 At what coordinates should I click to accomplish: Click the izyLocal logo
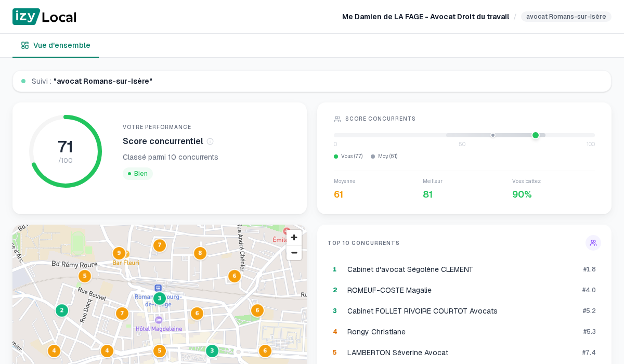(44, 17)
